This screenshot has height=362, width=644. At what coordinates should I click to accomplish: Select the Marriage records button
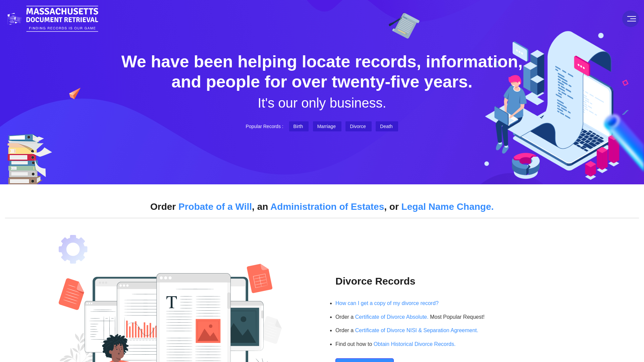(x=326, y=126)
